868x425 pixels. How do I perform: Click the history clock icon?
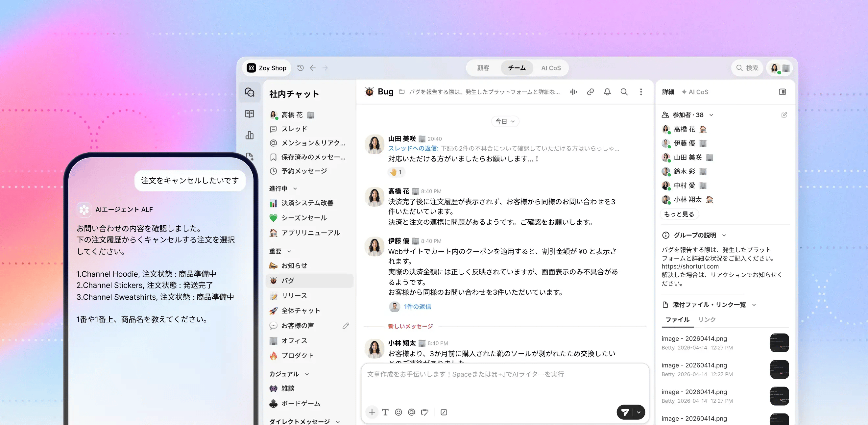coord(301,68)
